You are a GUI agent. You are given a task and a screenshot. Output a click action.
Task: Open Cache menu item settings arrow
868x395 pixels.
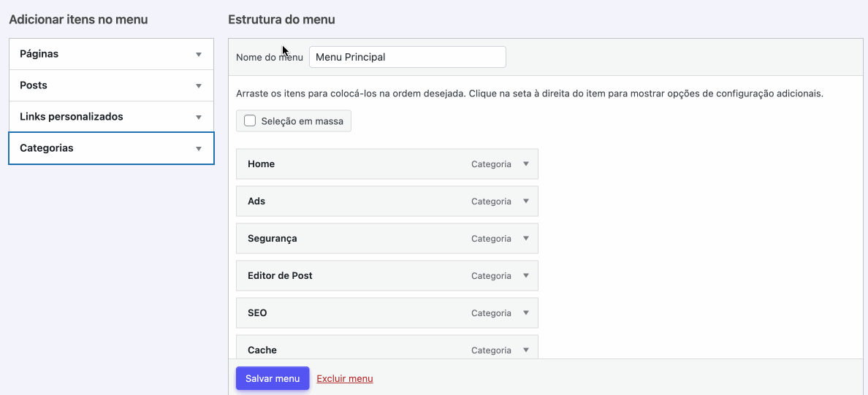tap(526, 350)
